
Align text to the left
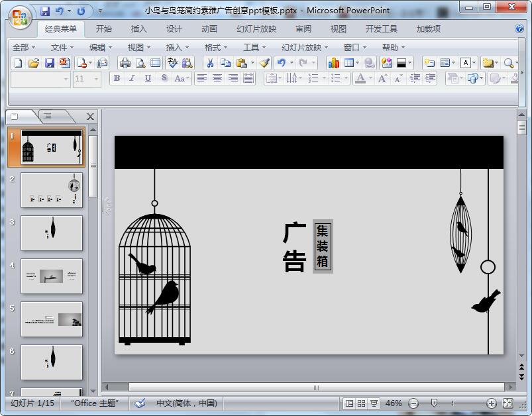click(202, 78)
